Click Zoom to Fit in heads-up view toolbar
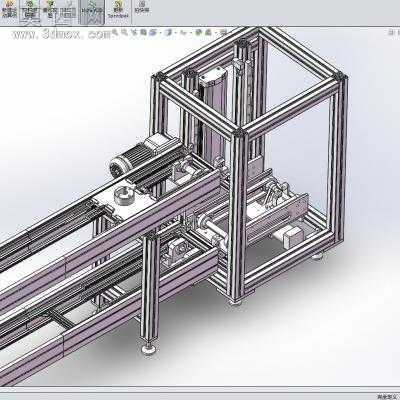This screenshot has height=400, width=400. pos(115,32)
